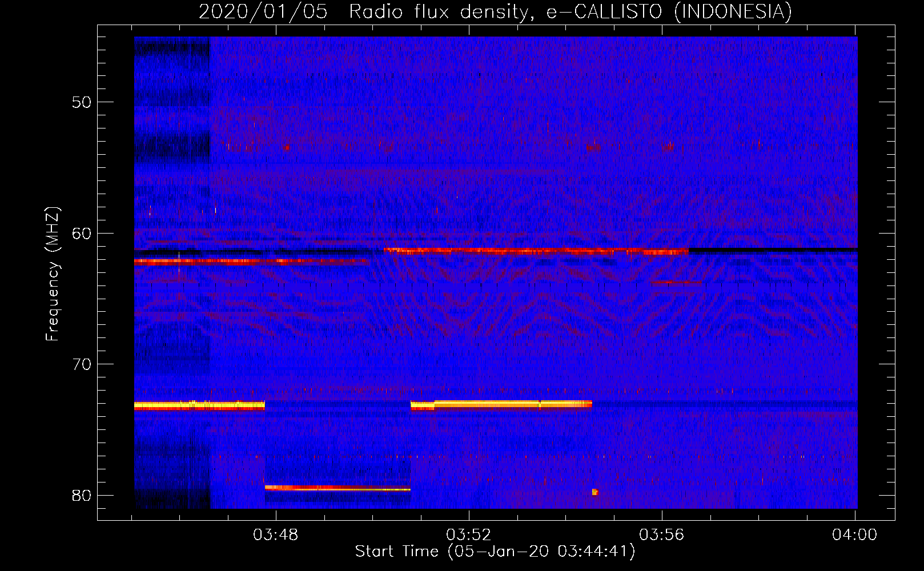Click the yellow-red band near 80 MHz after 03:48
Screen dimensions: 924x571
point(338,488)
